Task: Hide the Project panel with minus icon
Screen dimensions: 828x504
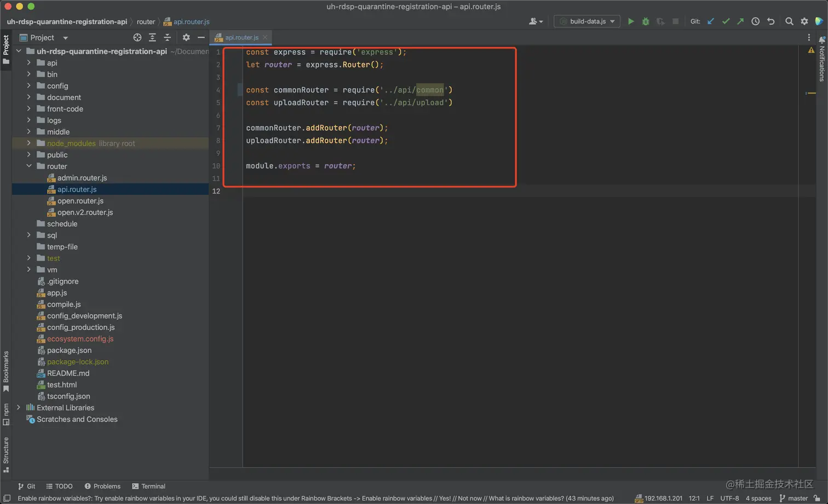Action: click(201, 37)
